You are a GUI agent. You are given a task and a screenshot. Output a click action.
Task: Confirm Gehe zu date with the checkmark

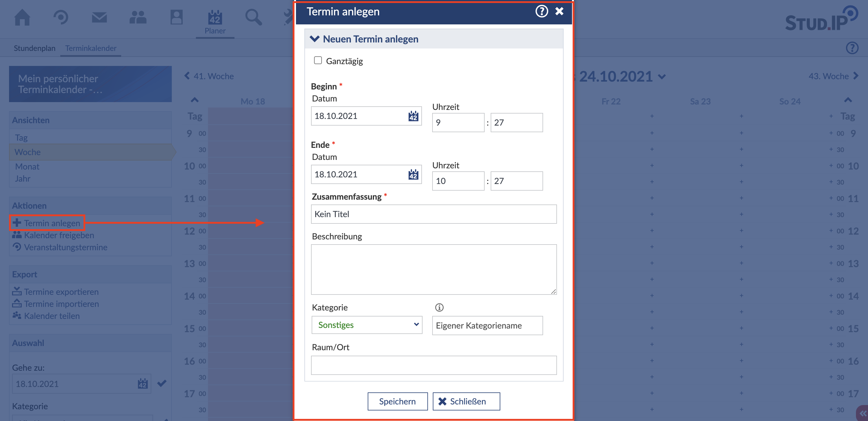pos(162,383)
